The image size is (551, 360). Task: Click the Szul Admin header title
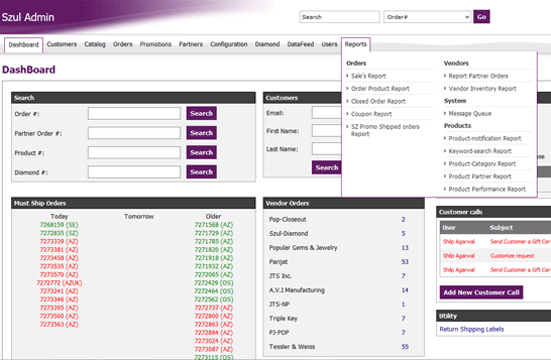pos(28,17)
